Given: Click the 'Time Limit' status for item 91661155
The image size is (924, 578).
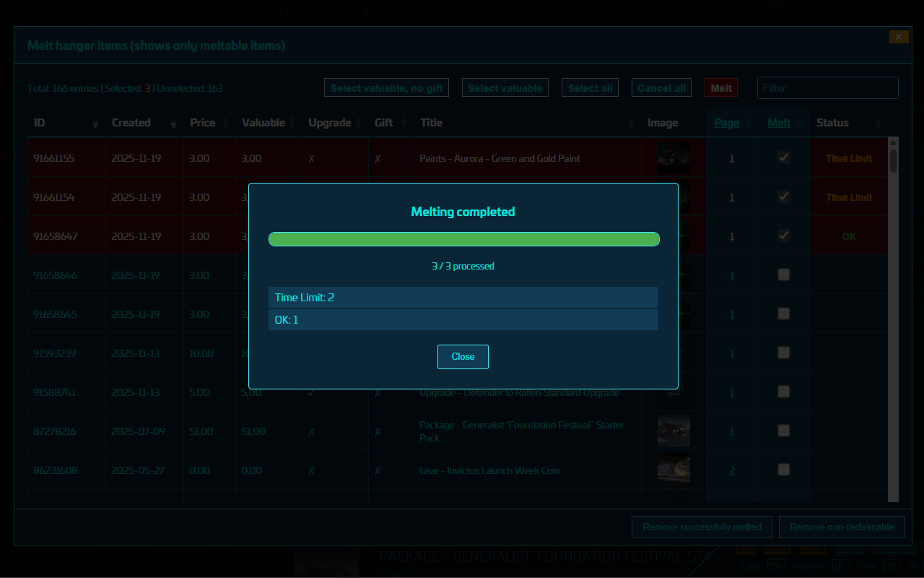Looking at the screenshot, I should (x=849, y=158).
